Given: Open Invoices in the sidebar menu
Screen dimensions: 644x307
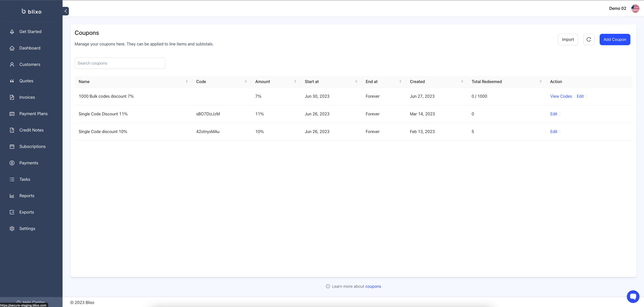Looking at the screenshot, I should 27,97.
